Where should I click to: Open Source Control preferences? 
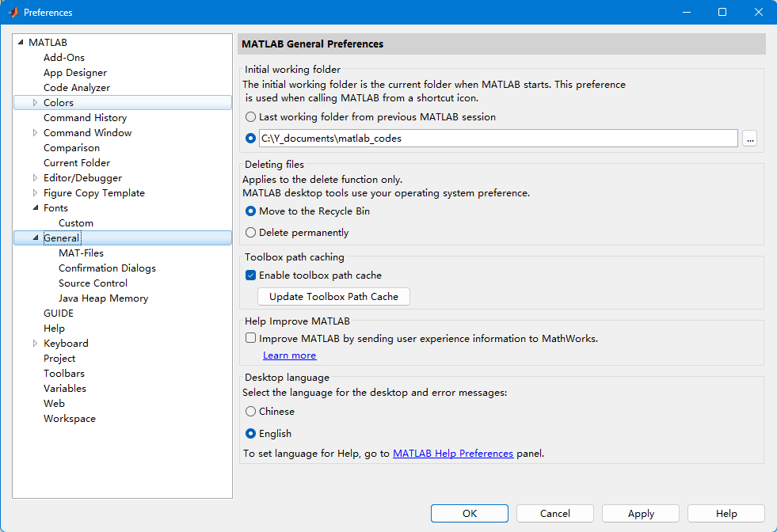[x=93, y=283]
